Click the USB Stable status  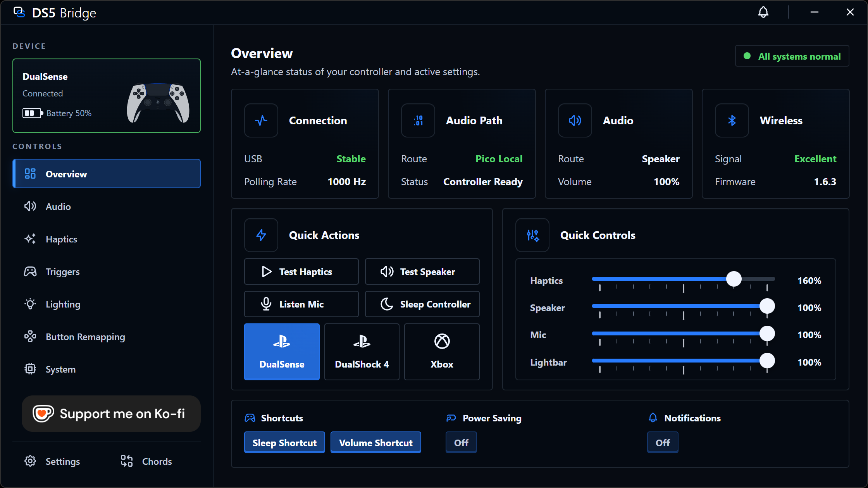351,159
